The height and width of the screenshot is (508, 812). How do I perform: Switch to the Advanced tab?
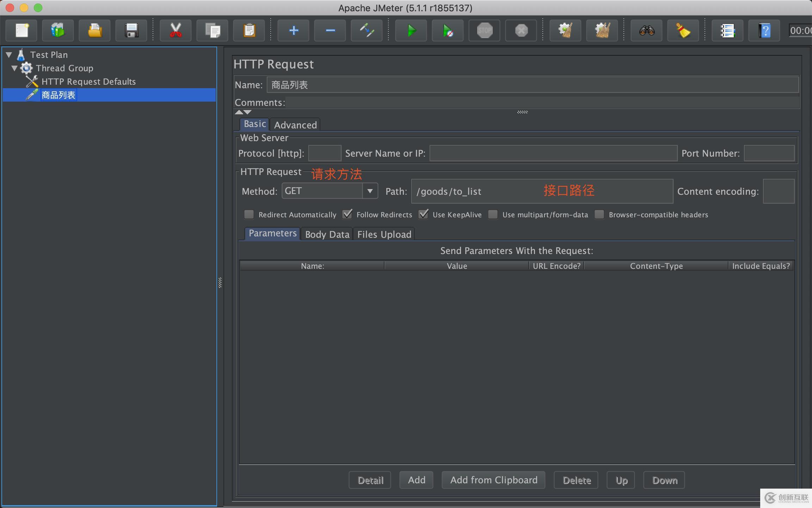click(x=295, y=125)
